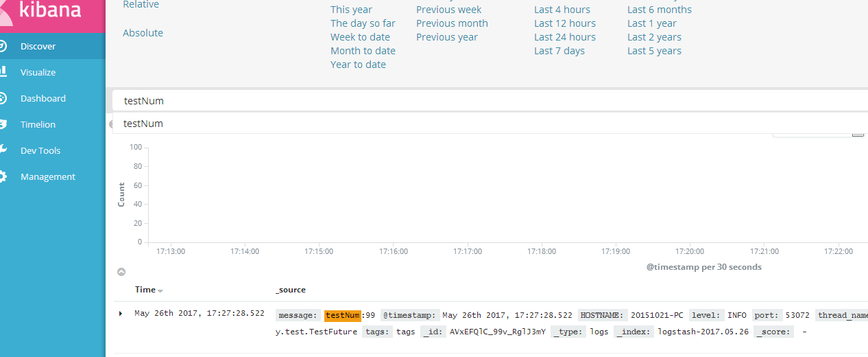Choose Previous month range

[x=452, y=23]
